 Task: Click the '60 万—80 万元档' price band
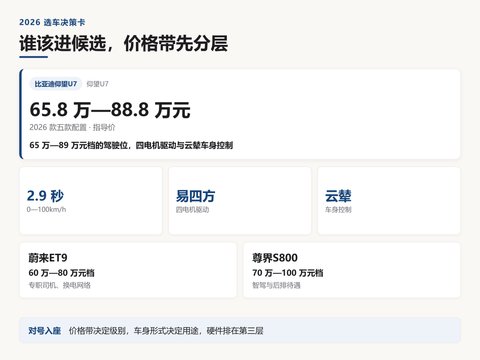coord(61,273)
